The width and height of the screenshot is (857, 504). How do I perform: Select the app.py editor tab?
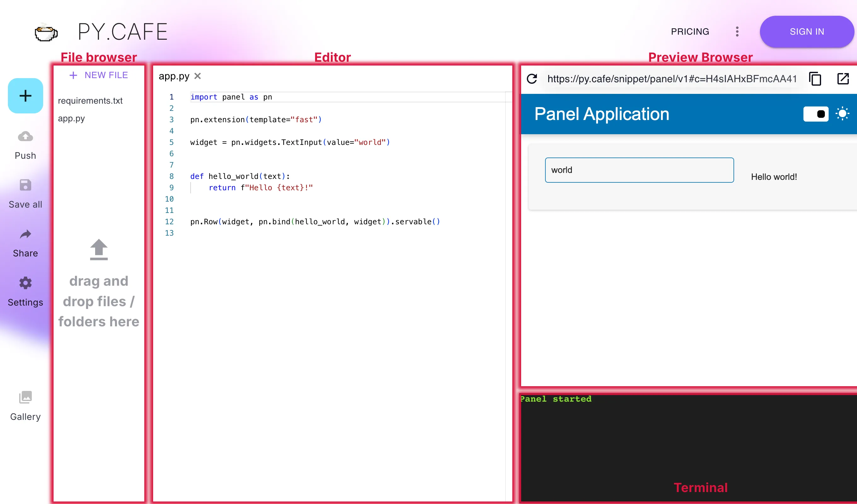coord(174,76)
